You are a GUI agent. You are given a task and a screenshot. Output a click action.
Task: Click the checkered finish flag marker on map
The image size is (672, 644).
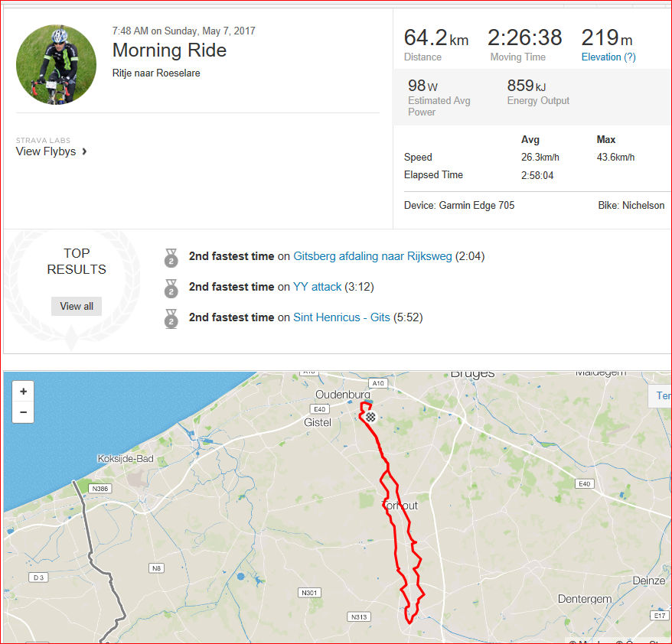(x=370, y=417)
